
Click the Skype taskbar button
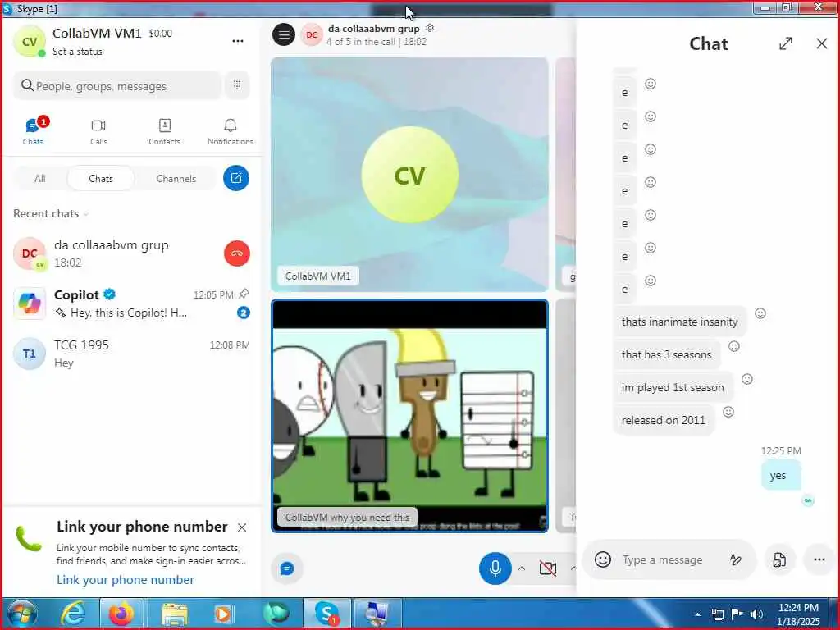point(326,614)
